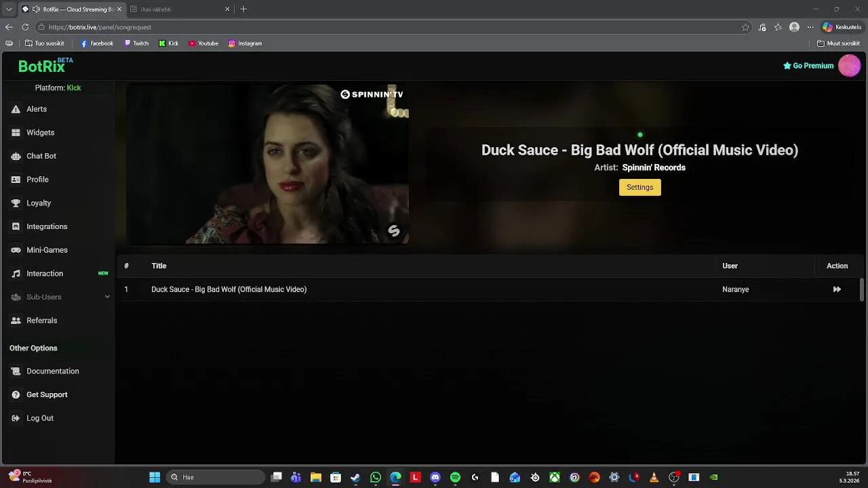Skip the Duck Sauce song with fast-forward icon
The image size is (868, 488).
(837, 289)
